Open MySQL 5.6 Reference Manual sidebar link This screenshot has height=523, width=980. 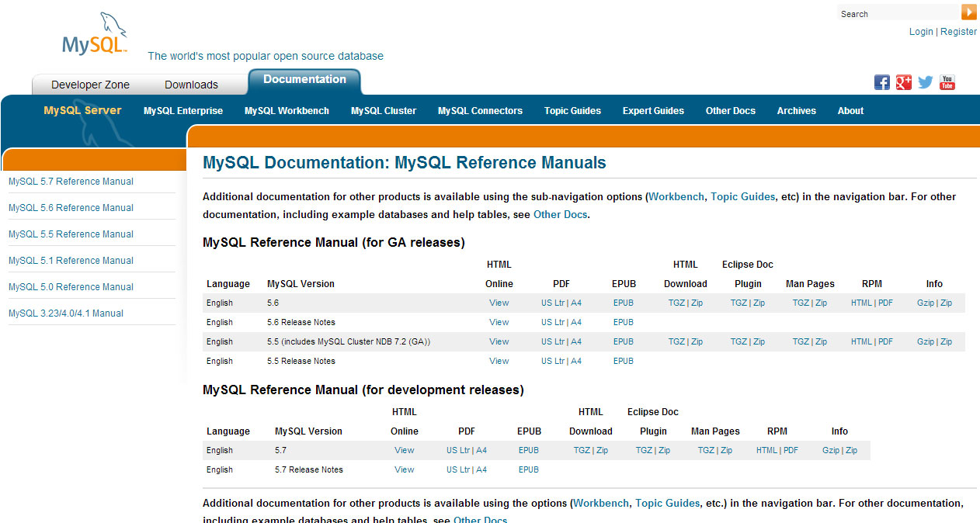(71, 208)
